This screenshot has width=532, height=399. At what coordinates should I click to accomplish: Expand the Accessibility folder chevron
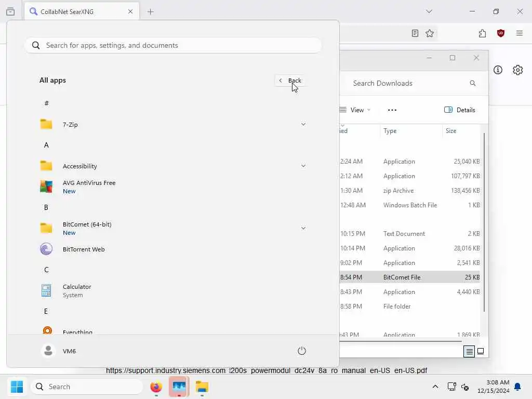tap(303, 166)
